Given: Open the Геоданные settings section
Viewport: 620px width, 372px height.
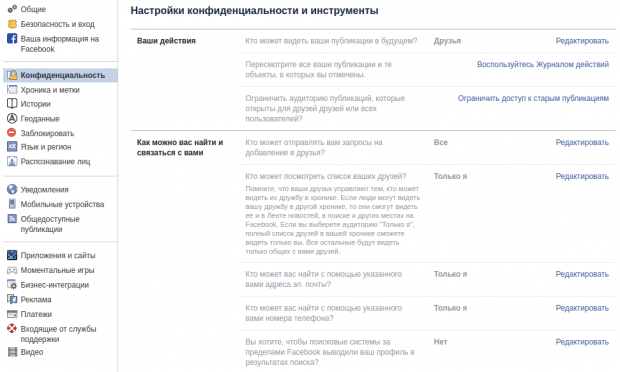Looking at the screenshot, I should pos(40,119).
